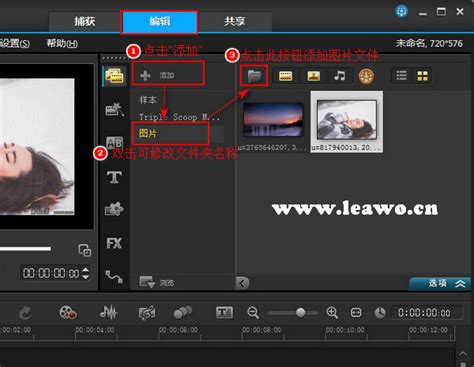The image size is (474, 367).
Task: Toggle audio files visibility in library
Action: [x=340, y=76]
